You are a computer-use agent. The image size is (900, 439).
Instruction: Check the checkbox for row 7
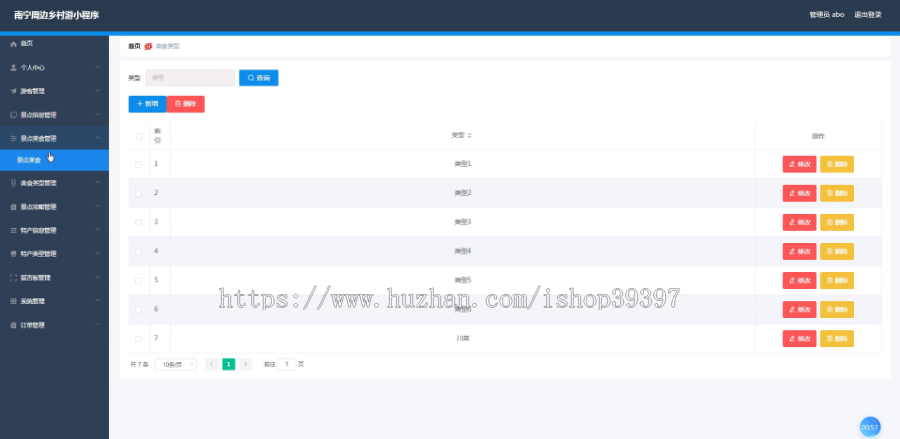click(x=138, y=339)
